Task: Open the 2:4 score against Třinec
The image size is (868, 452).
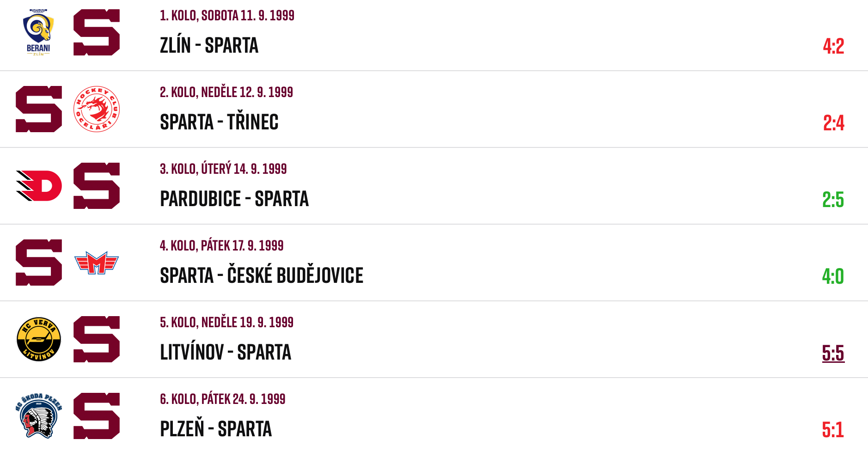Action: (833, 123)
